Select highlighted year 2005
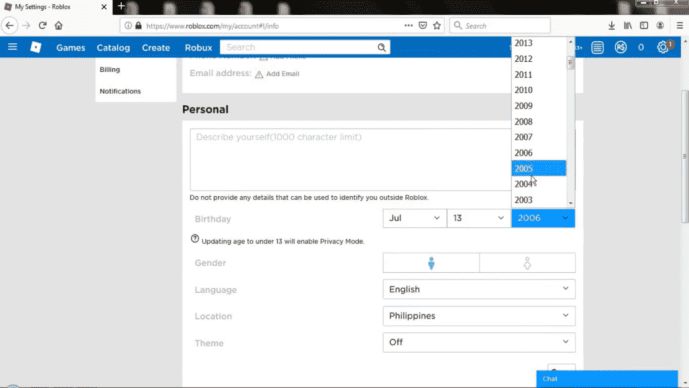The image size is (689, 388). (539, 168)
